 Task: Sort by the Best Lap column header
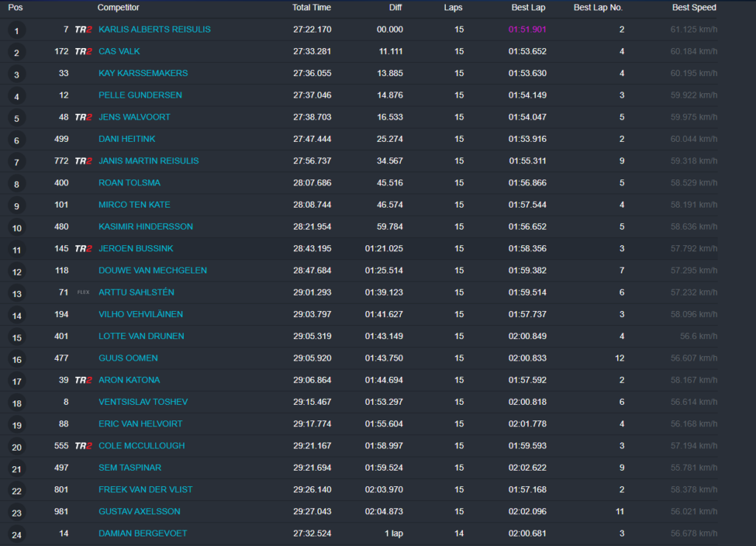[x=529, y=7]
